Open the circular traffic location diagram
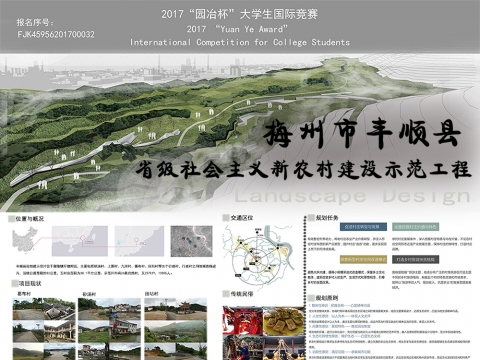 259,255
